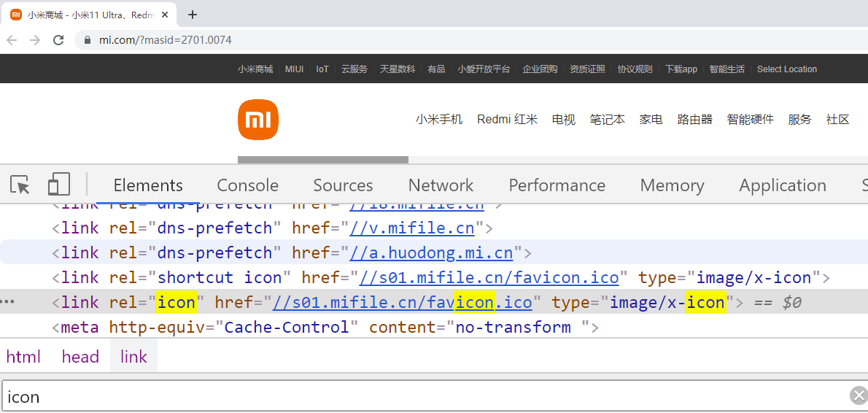Click the forward navigation arrow

coord(35,40)
